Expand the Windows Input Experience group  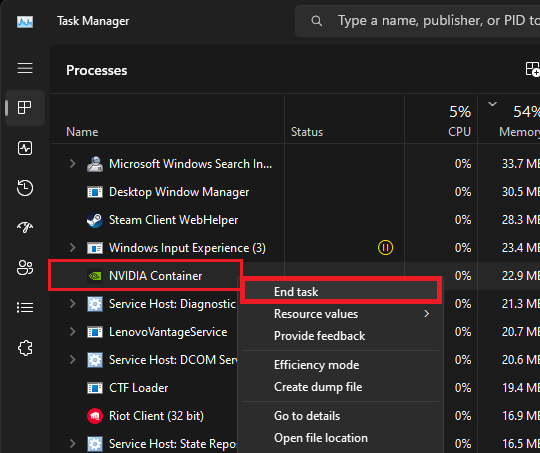point(72,248)
